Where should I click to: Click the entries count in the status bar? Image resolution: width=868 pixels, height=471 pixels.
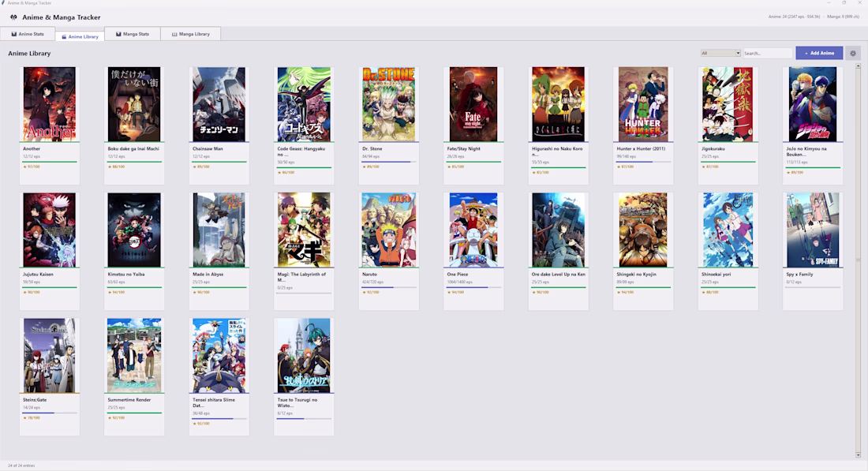(21, 465)
